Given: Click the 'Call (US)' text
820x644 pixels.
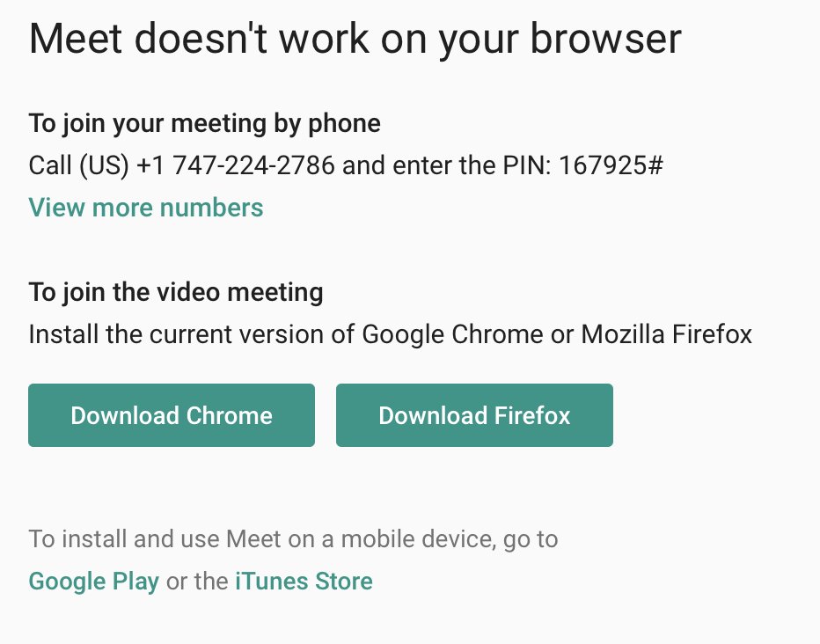Looking at the screenshot, I should point(78,165).
